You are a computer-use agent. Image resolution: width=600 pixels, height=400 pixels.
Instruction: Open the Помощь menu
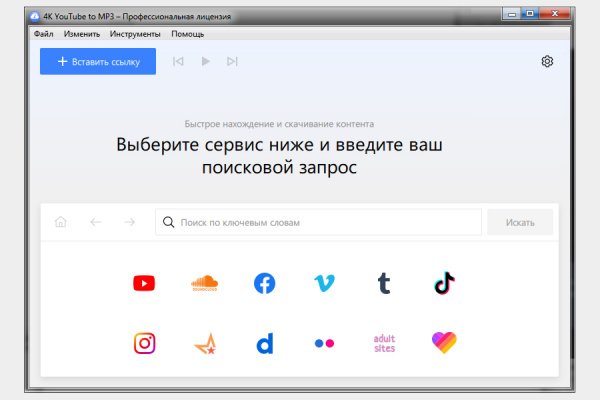(188, 34)
